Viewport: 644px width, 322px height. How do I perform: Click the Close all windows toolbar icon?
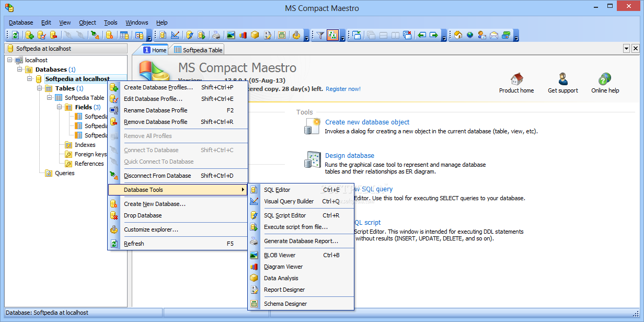(407, 35)
